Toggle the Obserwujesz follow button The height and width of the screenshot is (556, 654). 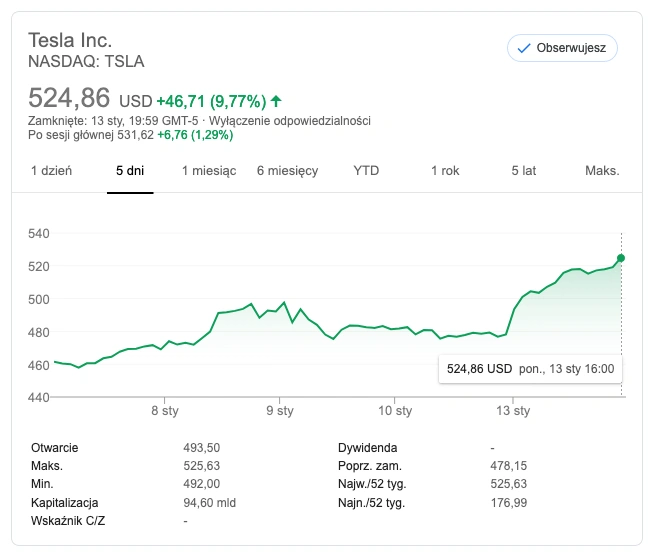click(x=562, y=48)
